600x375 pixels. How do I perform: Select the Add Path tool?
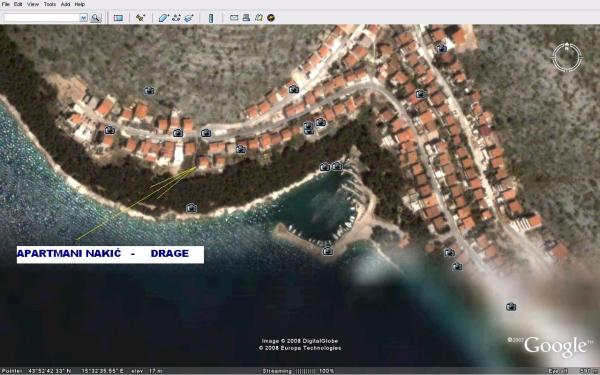176,18
